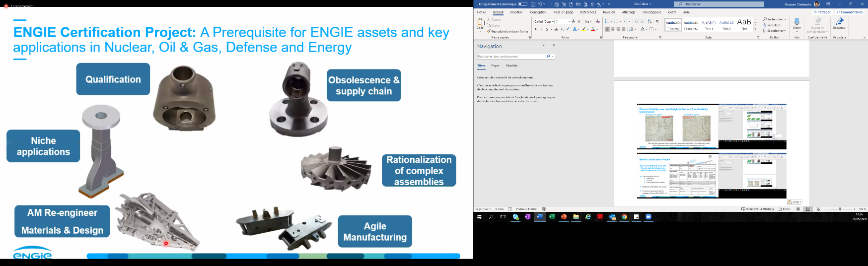Apply the yellow text highlight color
The image size is (868, 266).
coord(583,29)
